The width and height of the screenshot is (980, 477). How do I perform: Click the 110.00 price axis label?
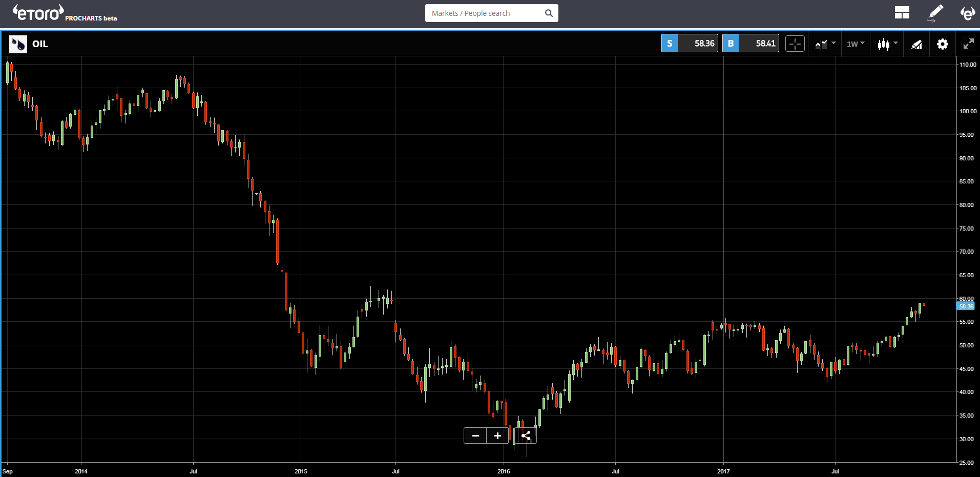coord(968,65)
